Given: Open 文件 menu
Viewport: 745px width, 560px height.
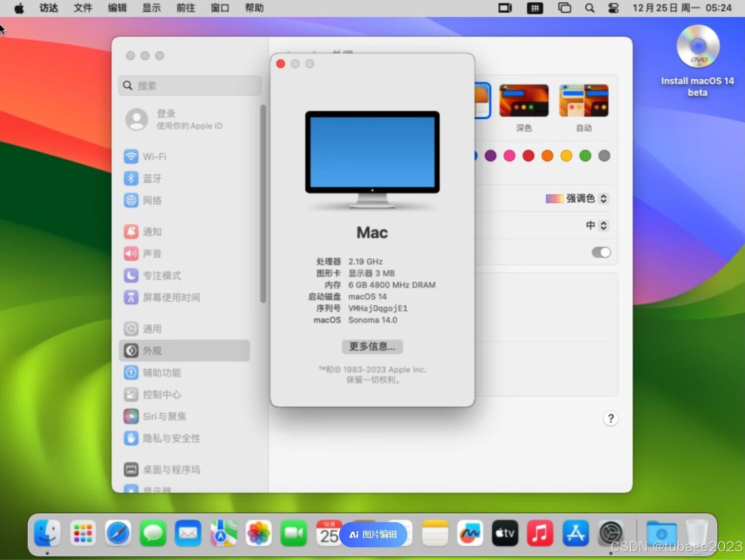Looking at the screenshot, I should pyautogui.click(x=83, y=8).
